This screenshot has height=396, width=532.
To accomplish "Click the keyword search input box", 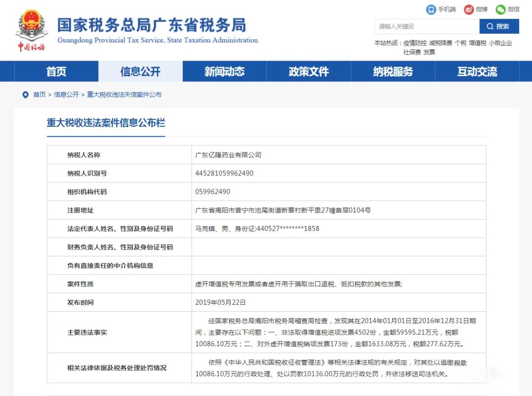I will point(425,26).
